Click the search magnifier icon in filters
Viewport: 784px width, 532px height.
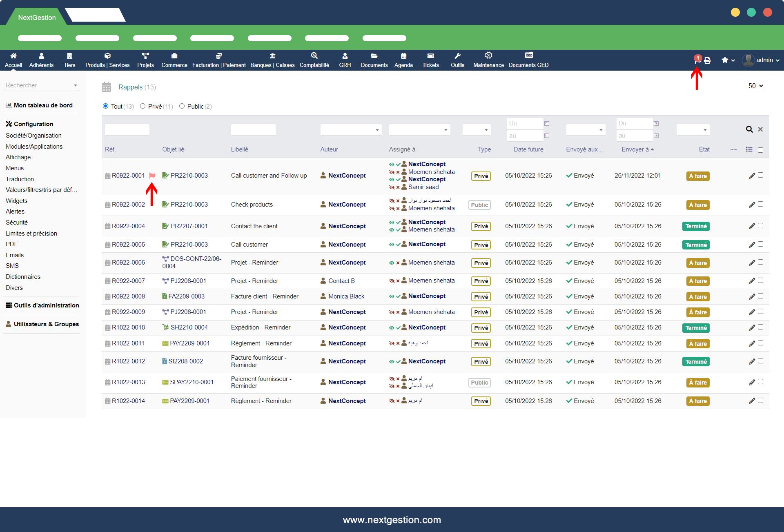(x=749, y=129)
